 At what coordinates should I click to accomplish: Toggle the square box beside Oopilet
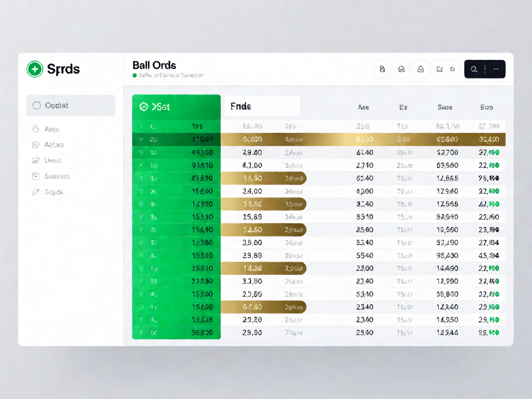(x=36, y=105)
